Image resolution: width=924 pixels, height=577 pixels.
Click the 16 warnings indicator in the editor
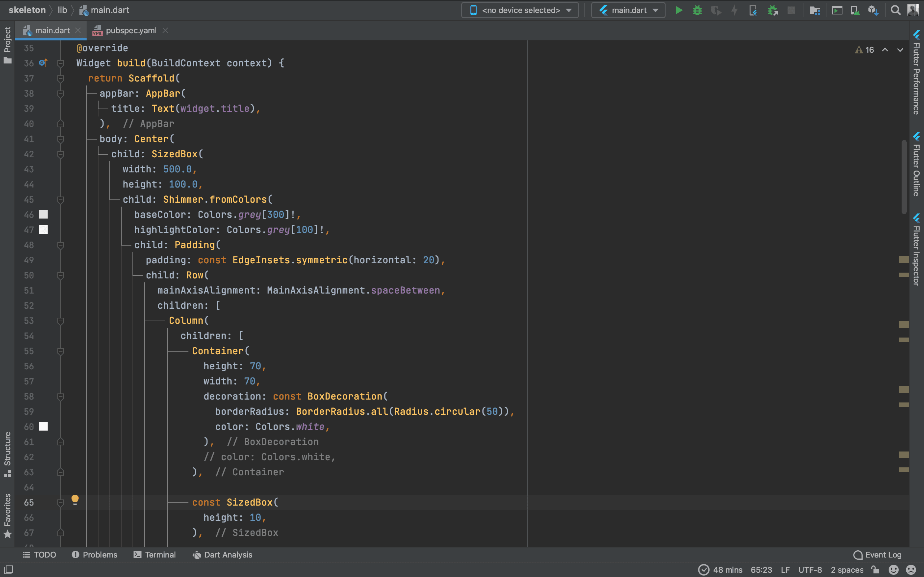point(865,50)
